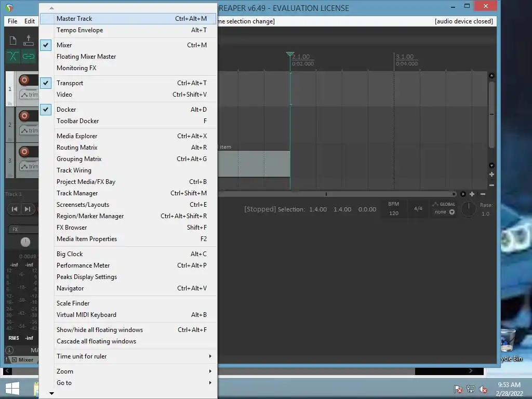Click the 4/4 time signature field

click(x=418, y=209)
